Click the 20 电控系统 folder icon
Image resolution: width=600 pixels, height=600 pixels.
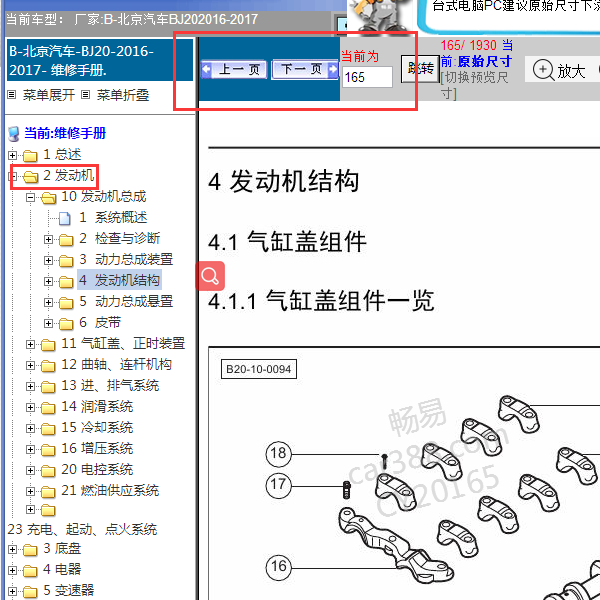click(48, 471)
